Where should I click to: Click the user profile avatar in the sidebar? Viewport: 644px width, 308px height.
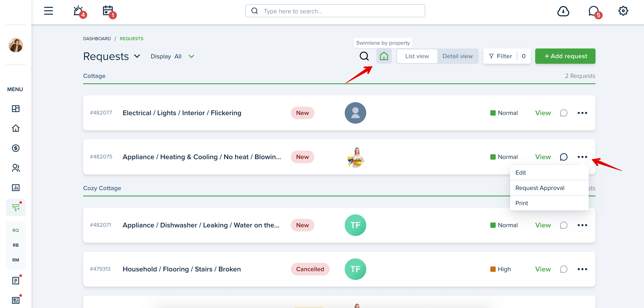[16, 45]
